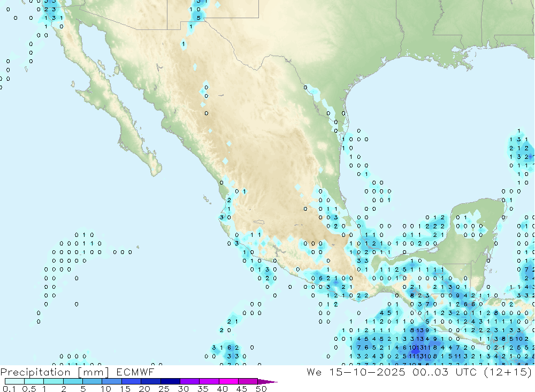Screen dimensions: 535x392
Task: Click the '50' legend scale value
Action: (261, 389)
